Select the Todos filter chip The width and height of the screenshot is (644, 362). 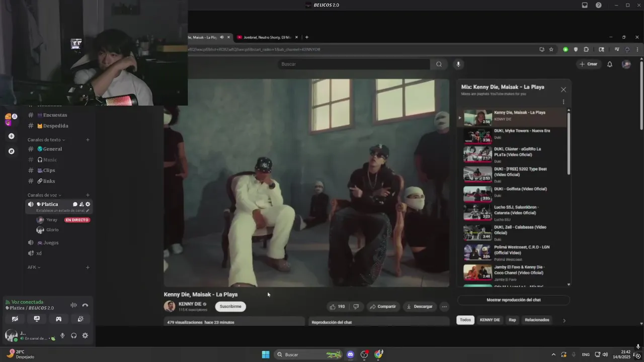[x=465, y=320]
